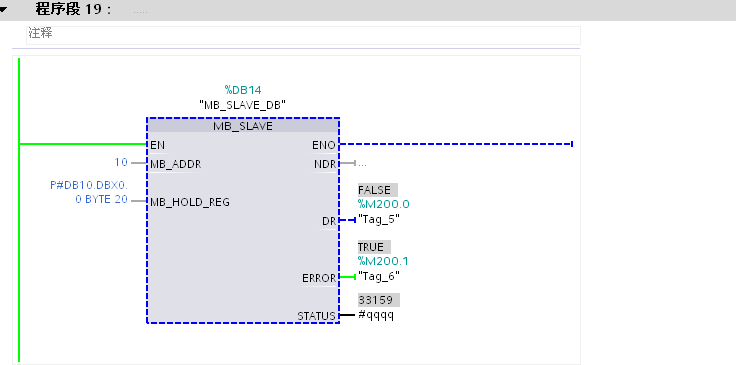This screenshot has width=736, height=365.
Task: Collapse network segment 19 with the arrow
Action: click(3, 9)
